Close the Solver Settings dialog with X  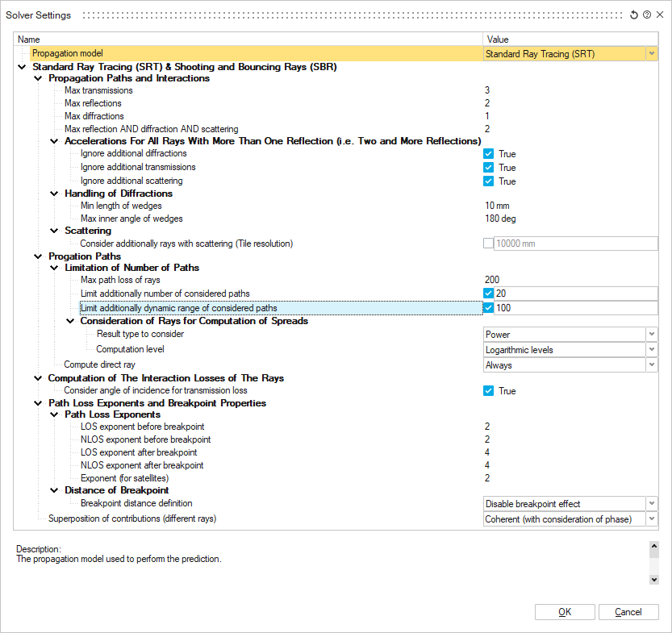coord(659,15)
